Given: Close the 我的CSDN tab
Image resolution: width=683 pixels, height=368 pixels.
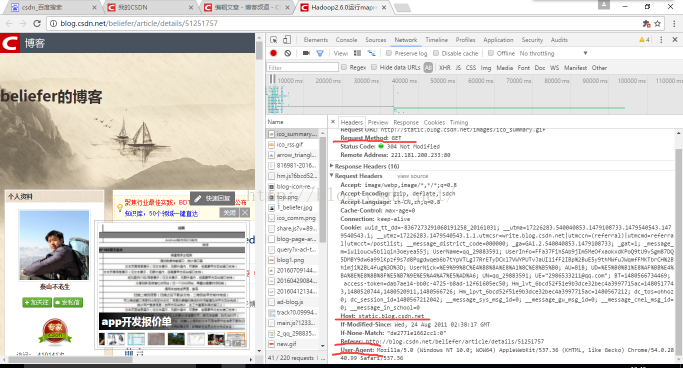Looking at the screenshot, I should [x=191, y=7].
